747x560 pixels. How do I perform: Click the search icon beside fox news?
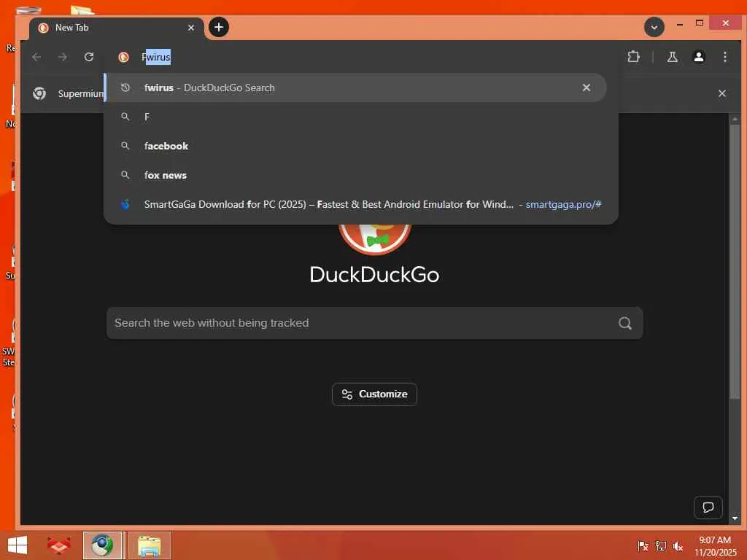125,175
